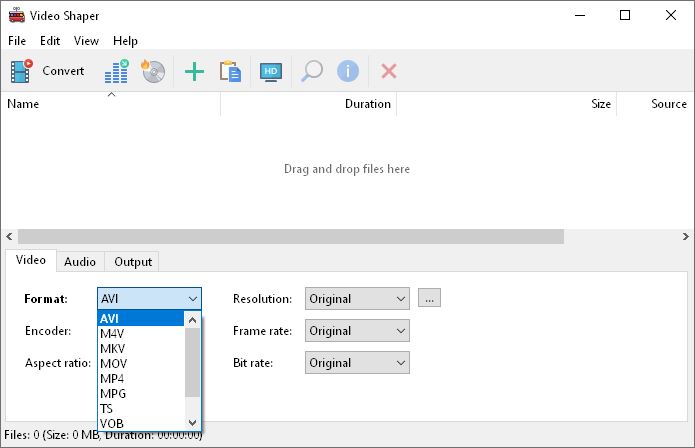Click the file list horizontal scrollbar thumb
The height and width of the screenshot is (448, 695).
291,237
